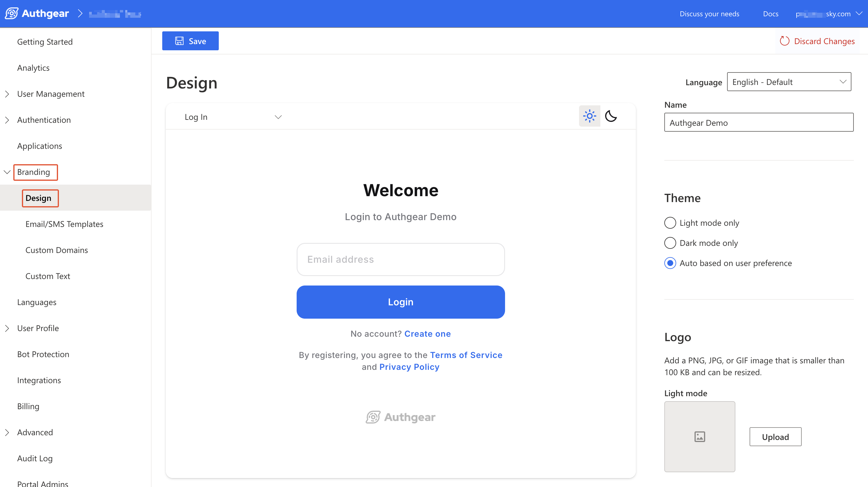Select Light mode only theme

(x=670, y=222)
